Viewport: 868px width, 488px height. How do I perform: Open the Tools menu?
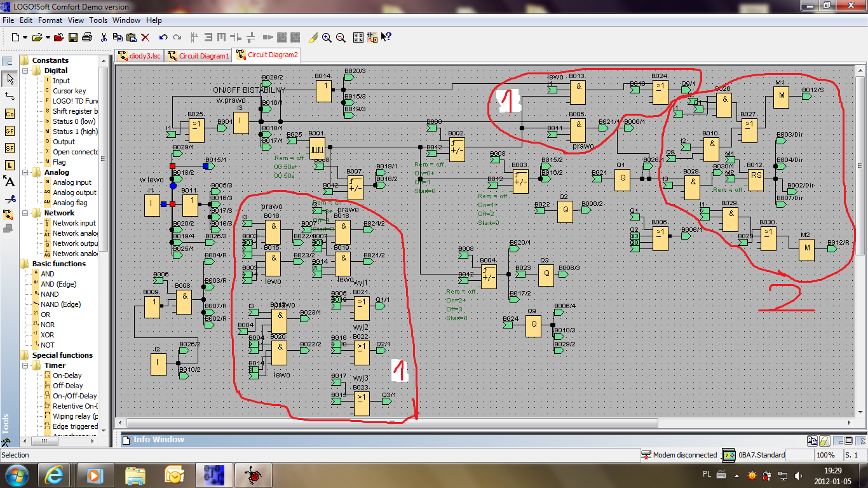[98, 20]
